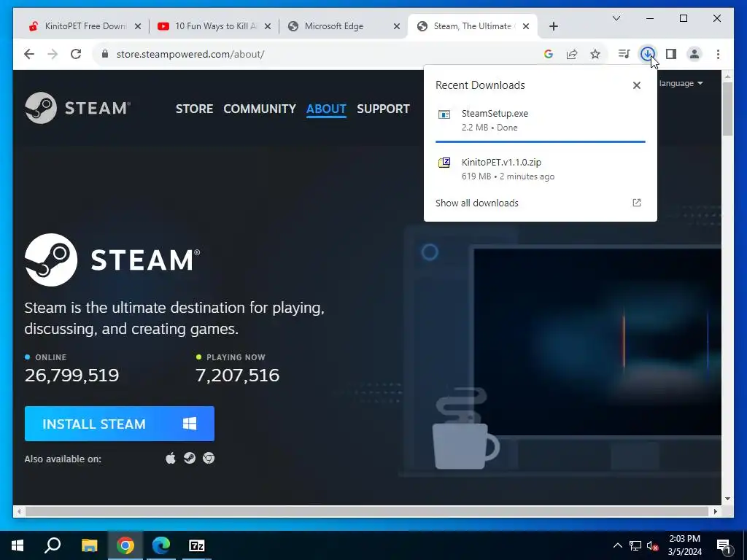Open SteamSetup.exe from downloads list
Screen dimensions: 747x560
pyautogui.click(x=541, y=120)
